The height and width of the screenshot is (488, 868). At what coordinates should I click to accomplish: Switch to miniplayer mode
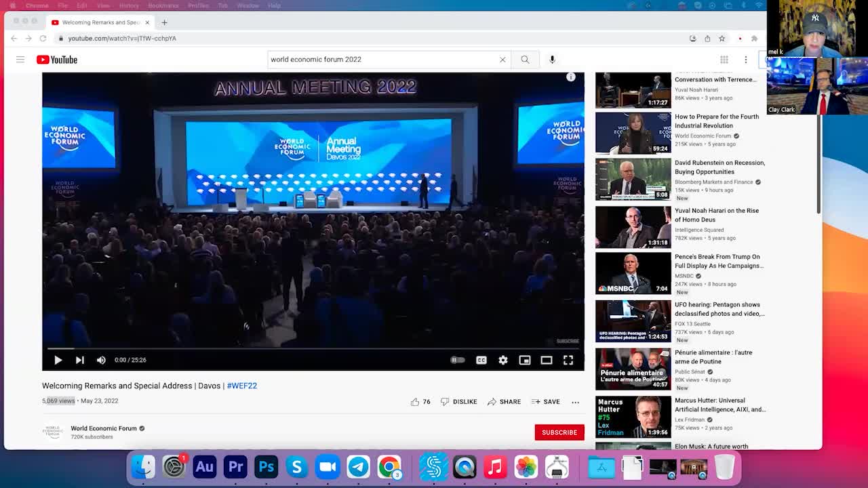525,360
